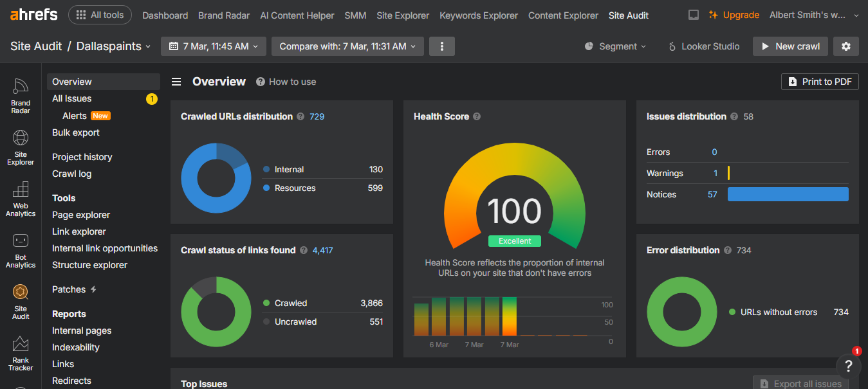Open Site Audit sidebar icon

coord(21,302)
